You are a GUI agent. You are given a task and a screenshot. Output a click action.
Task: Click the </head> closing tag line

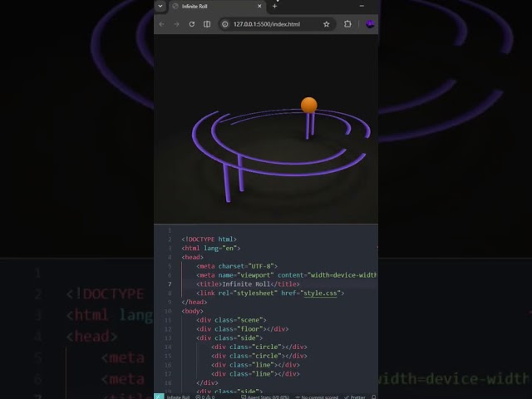coord(194,302)
